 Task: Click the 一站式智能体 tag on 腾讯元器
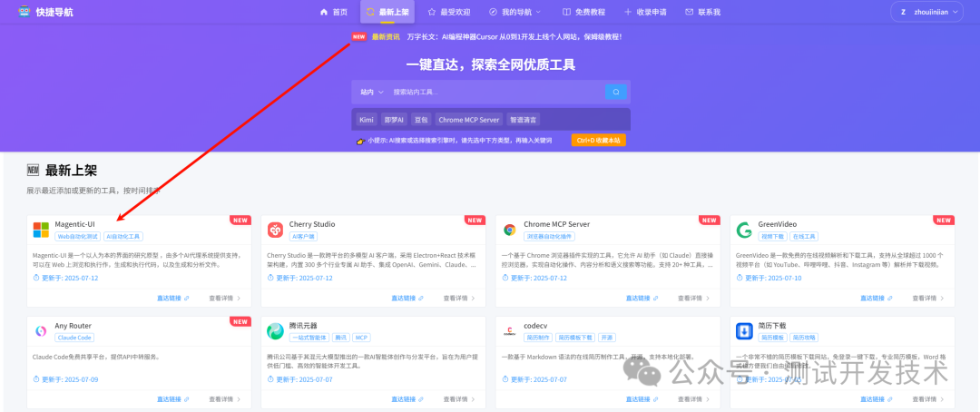[x=309, y=338]
